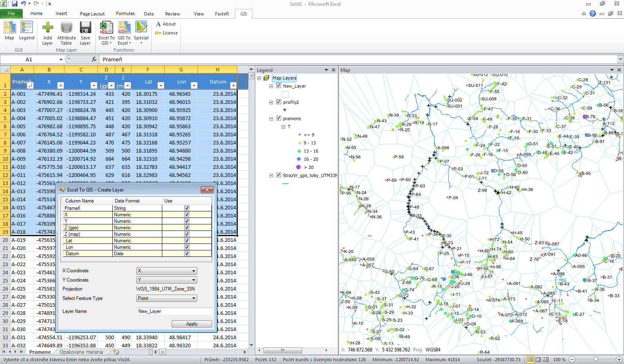
Task: Switch to Page Layout view in status bar
Action: pyautogui.click(x=538, y=360)
